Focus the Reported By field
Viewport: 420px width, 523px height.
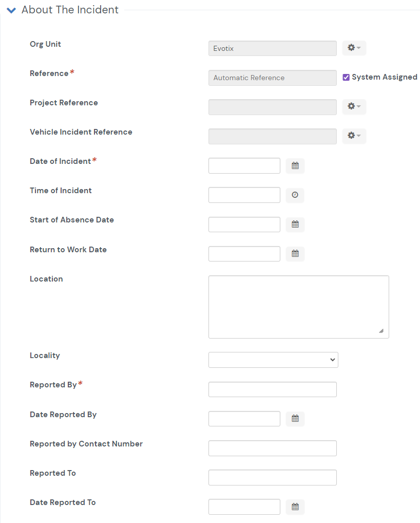pos(273,389)
